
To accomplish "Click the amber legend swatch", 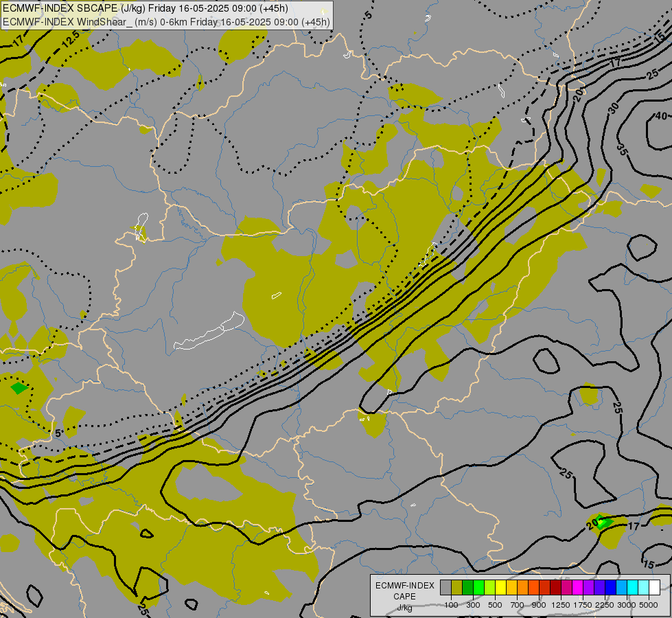I will [x=511, y=588].
